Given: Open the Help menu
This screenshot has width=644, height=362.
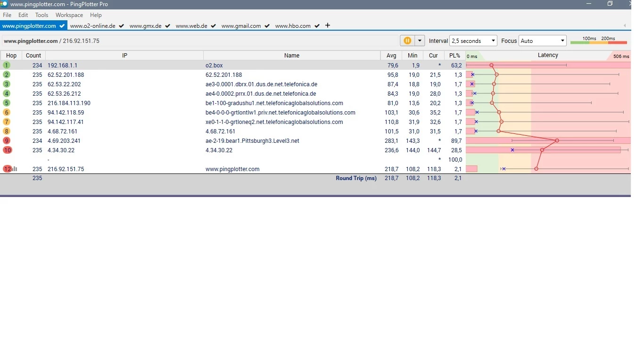Looking at the screenshot, I should (x=96, y=15).
